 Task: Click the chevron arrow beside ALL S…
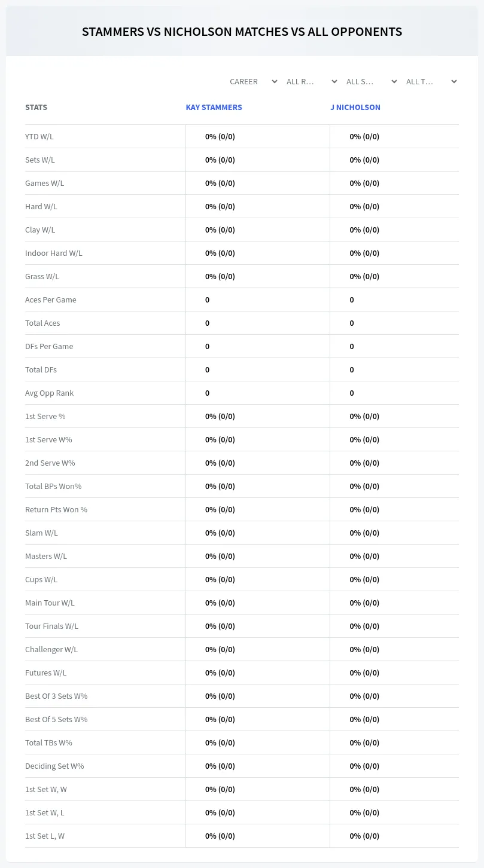coord(394,81)
